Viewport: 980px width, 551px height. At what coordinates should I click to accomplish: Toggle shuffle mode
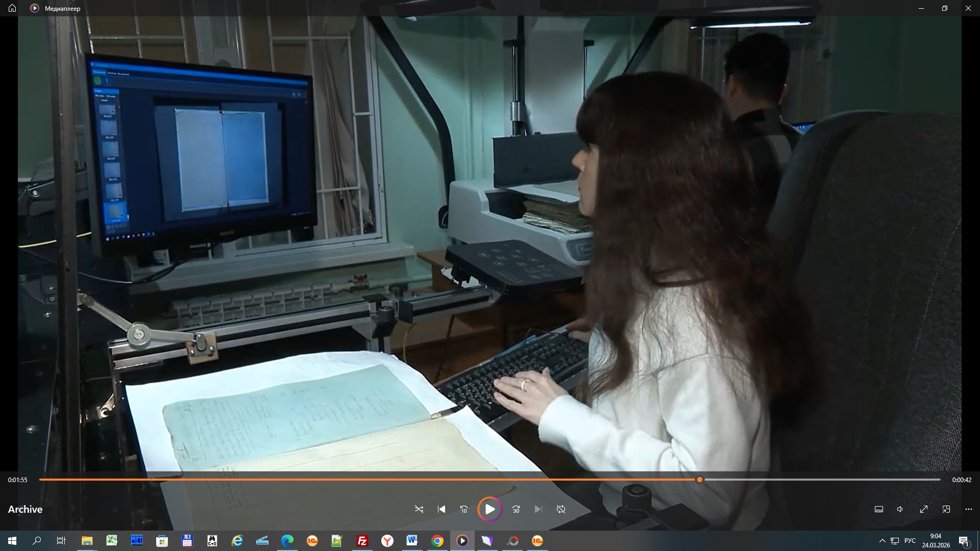[x=419, y=509]
